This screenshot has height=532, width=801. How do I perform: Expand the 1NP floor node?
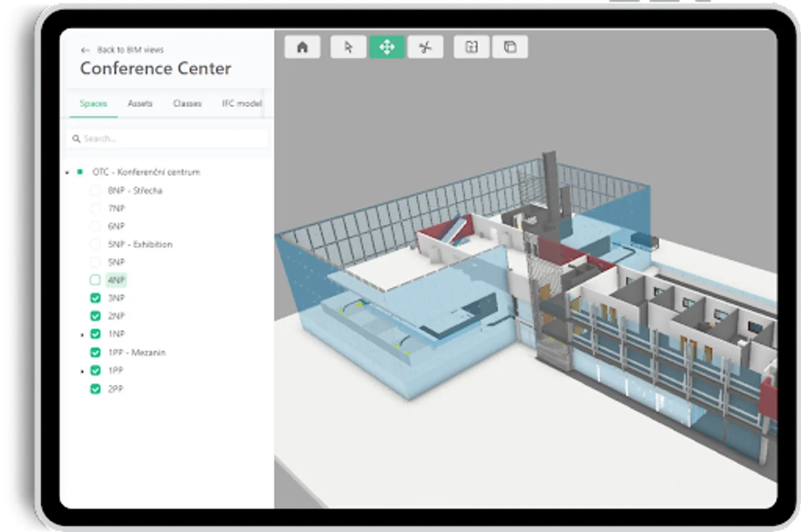(82, 335)
